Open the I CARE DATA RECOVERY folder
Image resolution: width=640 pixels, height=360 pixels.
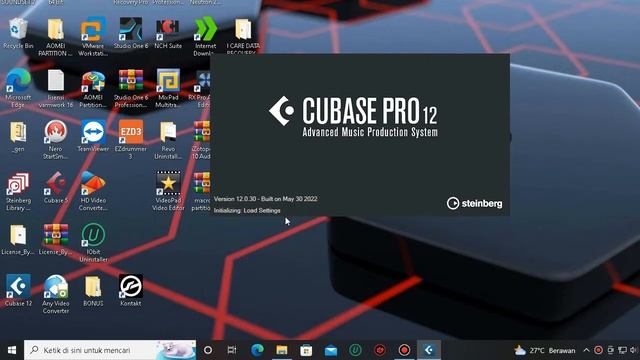(x=243, y=36)
